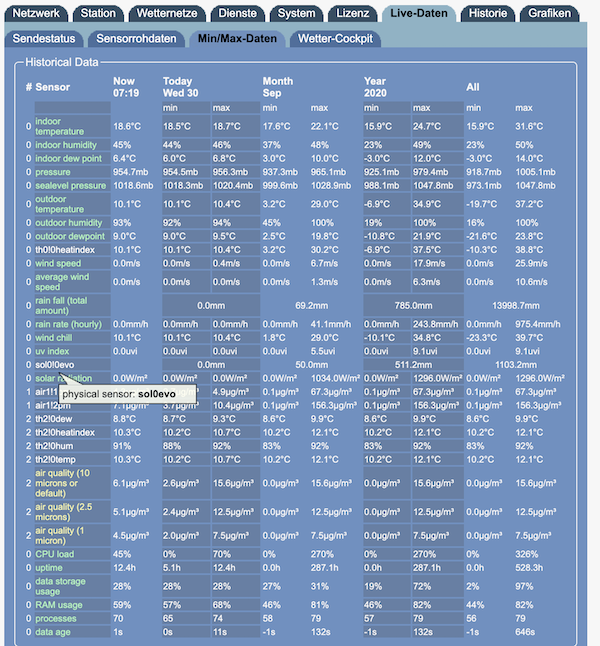This screenshot has width=600, height=646.
Task: Open the Sensorrohdaten sub-tab
Action: (136, 39)
